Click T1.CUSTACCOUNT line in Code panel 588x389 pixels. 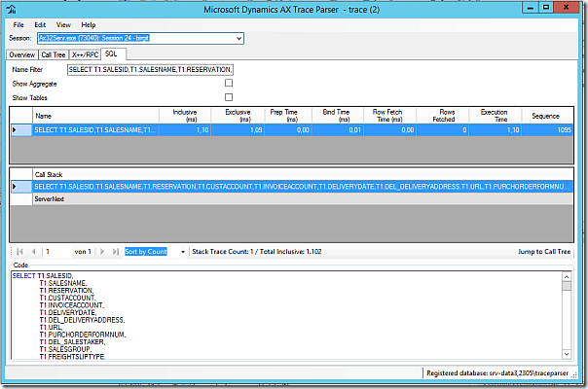click(x=67, y=298)
